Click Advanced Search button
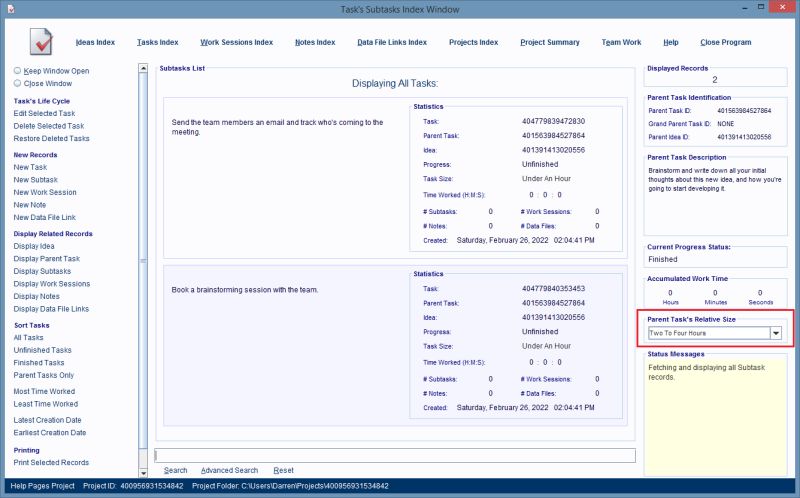 (x=229, y=470)
